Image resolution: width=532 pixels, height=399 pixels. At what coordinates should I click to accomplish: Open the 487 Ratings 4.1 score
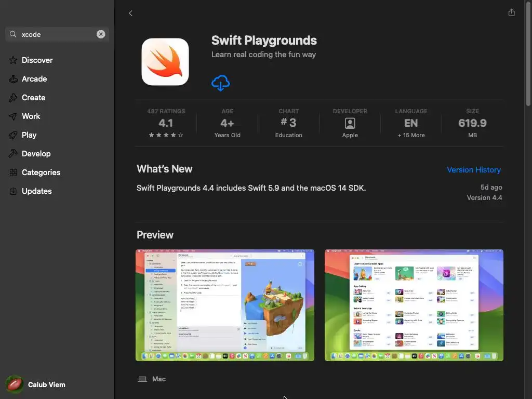click(x=166, y=123)
